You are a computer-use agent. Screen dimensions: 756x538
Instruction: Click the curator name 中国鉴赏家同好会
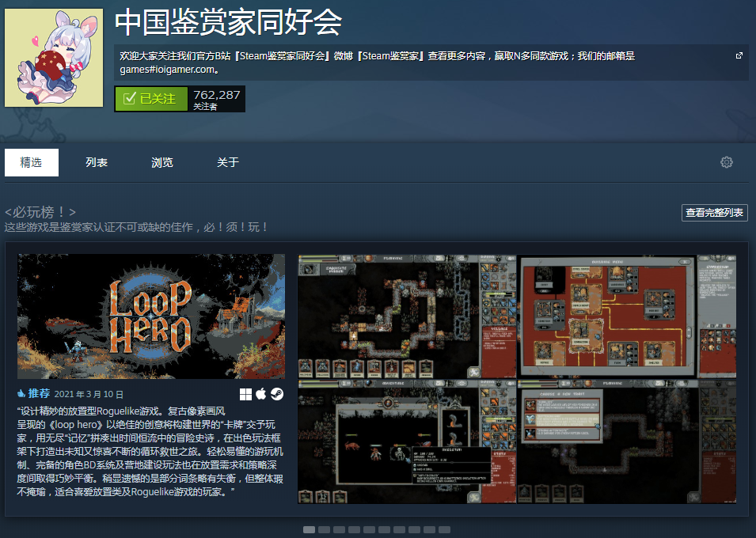click(x=229, y=22)
